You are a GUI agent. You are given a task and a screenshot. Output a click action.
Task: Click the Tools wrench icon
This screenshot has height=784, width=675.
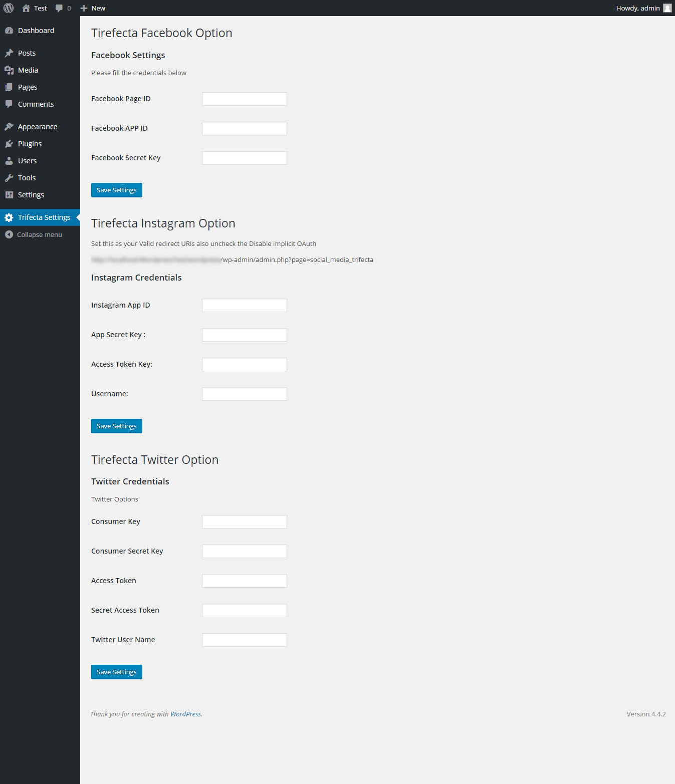(9, 178)
